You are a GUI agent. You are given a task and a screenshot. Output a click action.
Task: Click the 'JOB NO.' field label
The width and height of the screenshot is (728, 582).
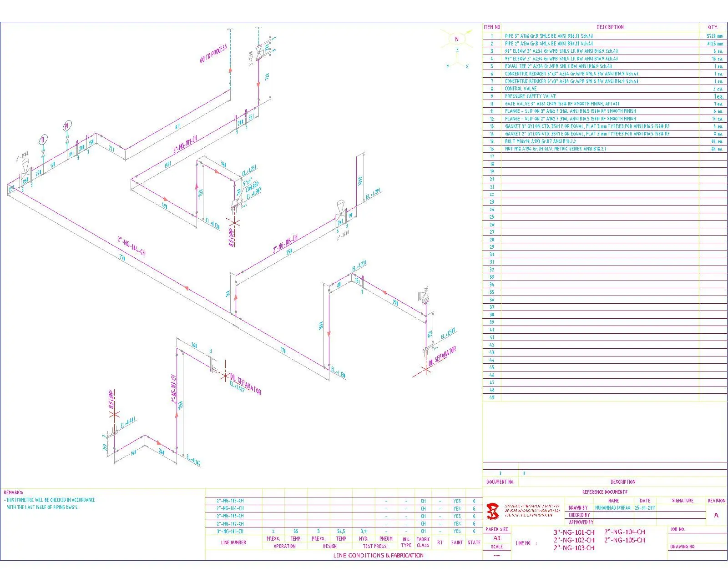click(x=677, y=530)
